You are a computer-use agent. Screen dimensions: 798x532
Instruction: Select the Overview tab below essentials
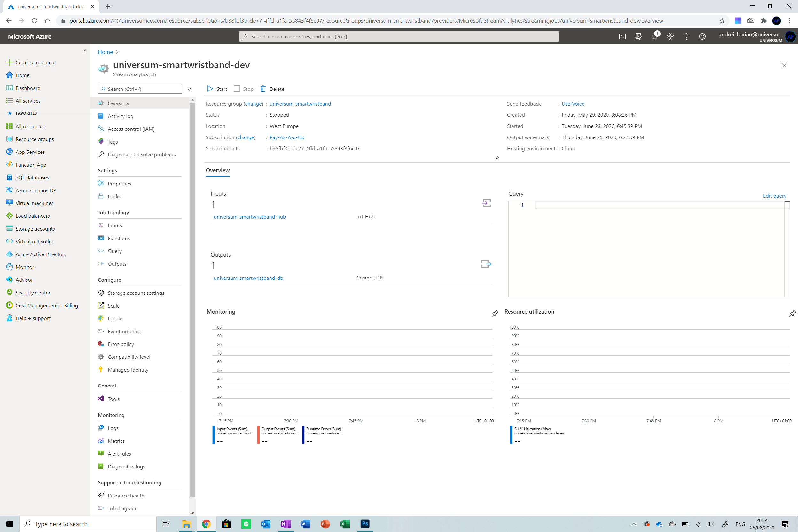[217, 170]
